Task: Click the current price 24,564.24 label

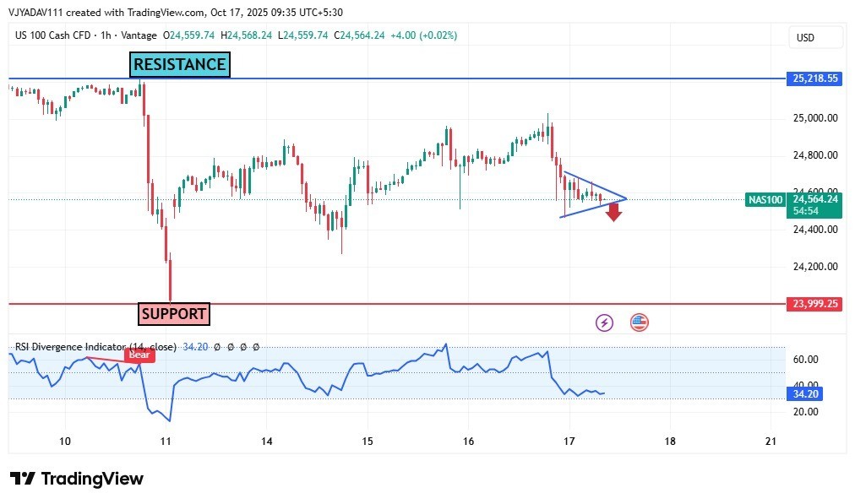Action: 815,199
